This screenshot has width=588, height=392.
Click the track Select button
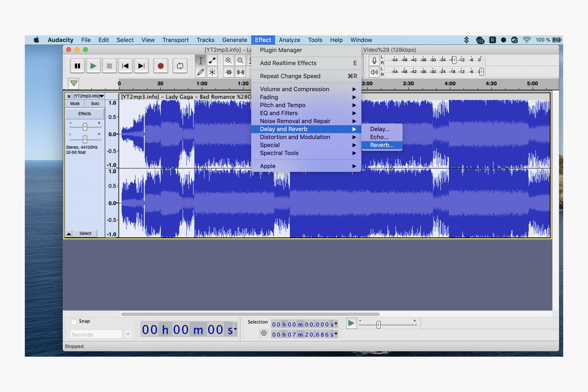pos(85,234)
